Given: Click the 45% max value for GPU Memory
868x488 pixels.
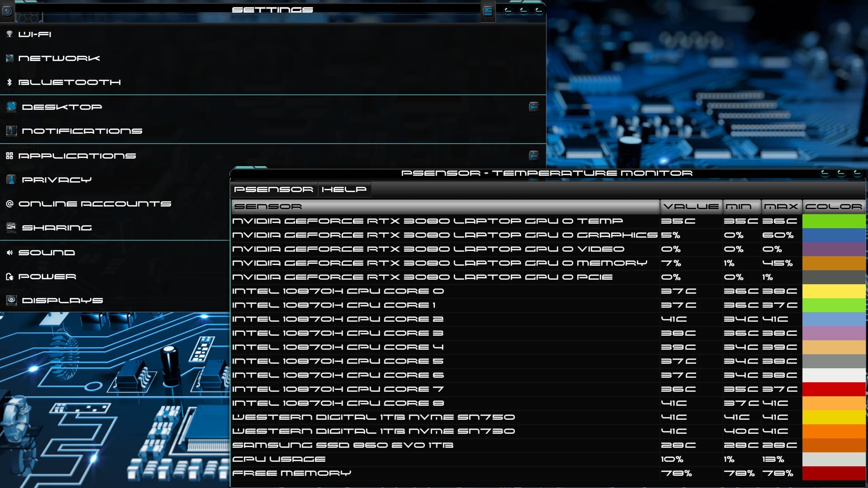Looking at the screenshot, I should (778, 263).
